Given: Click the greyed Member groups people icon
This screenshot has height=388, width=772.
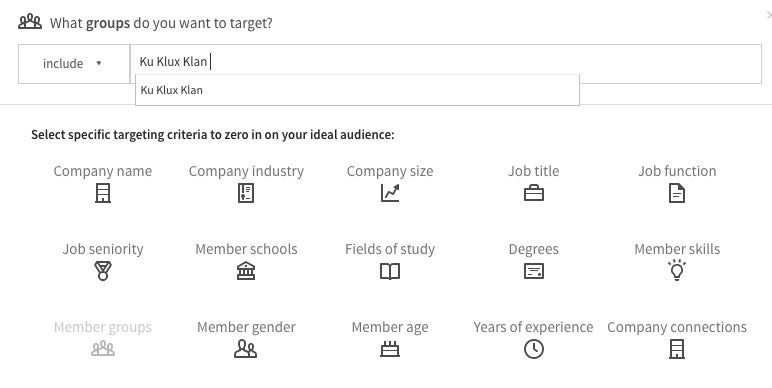Looking at the screenshot, I should click(x=103, y=349).
